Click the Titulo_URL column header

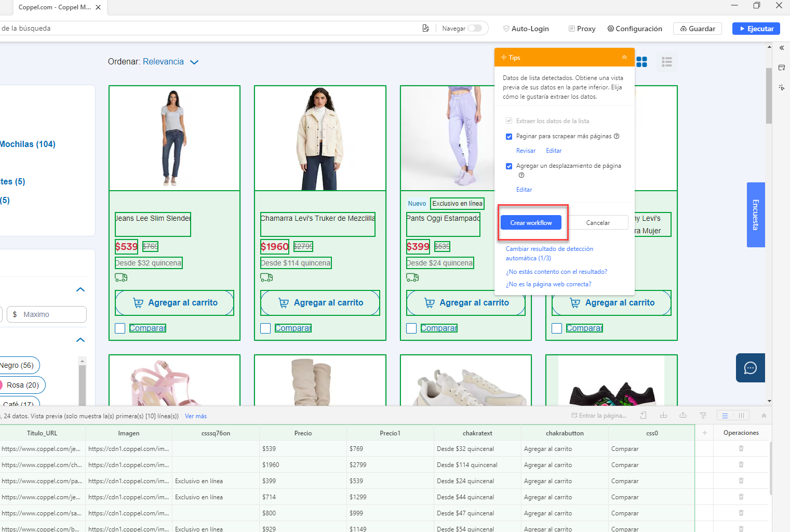(42, 433)
